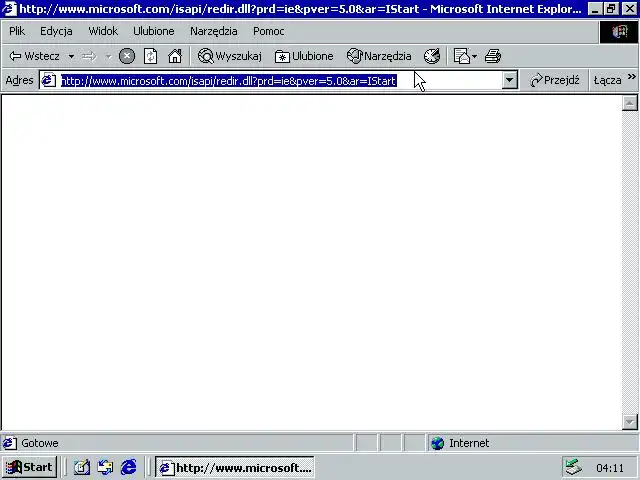Click the Stop loading icon
640x480 pixels.
pyautogui.click(x=127, y=56)
